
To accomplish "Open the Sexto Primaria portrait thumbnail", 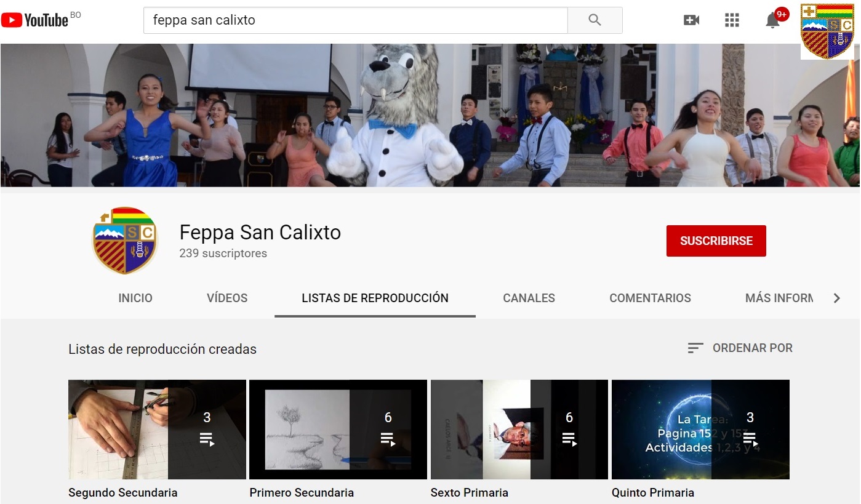I will 519,430.
